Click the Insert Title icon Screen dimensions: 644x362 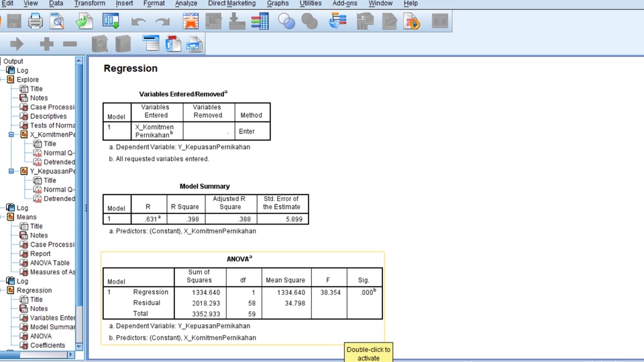tap(173, 44)
